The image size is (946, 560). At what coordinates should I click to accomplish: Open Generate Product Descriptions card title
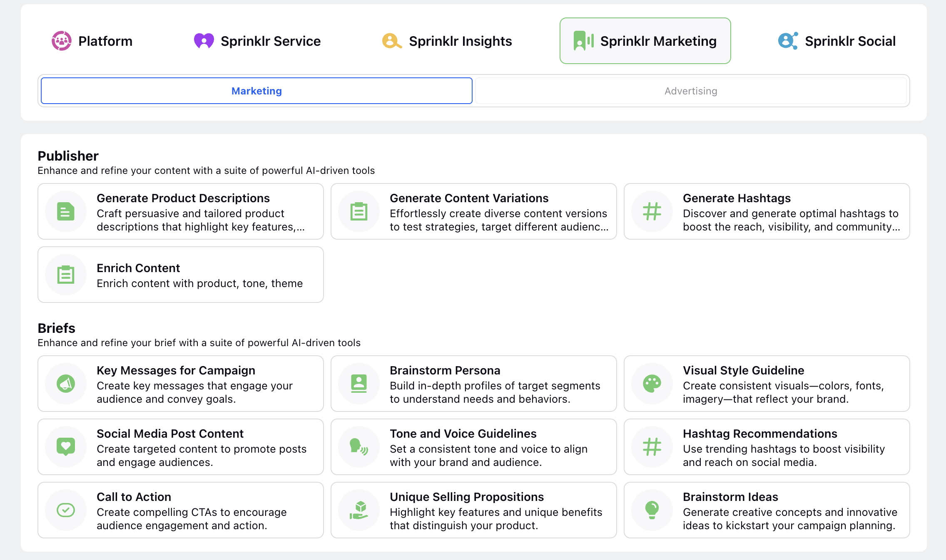tap(183, 198)
